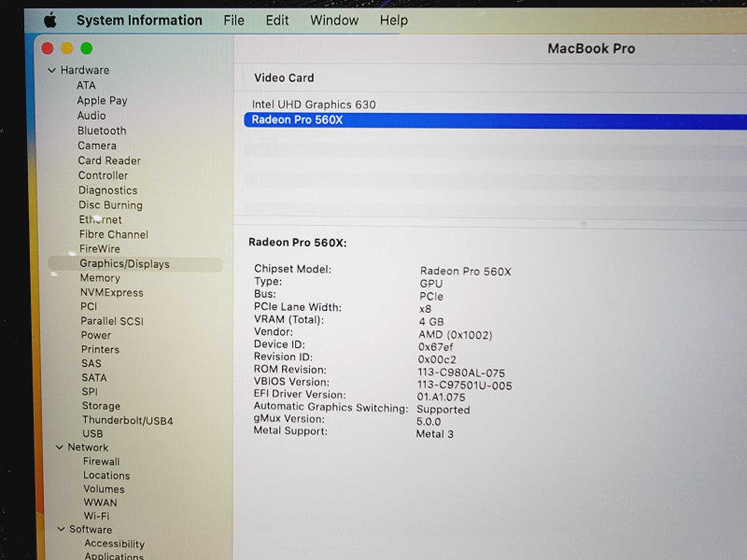Select Bluetooth in the sidebar
Screen dimensions: 747x560
click(x=102, y=131)
